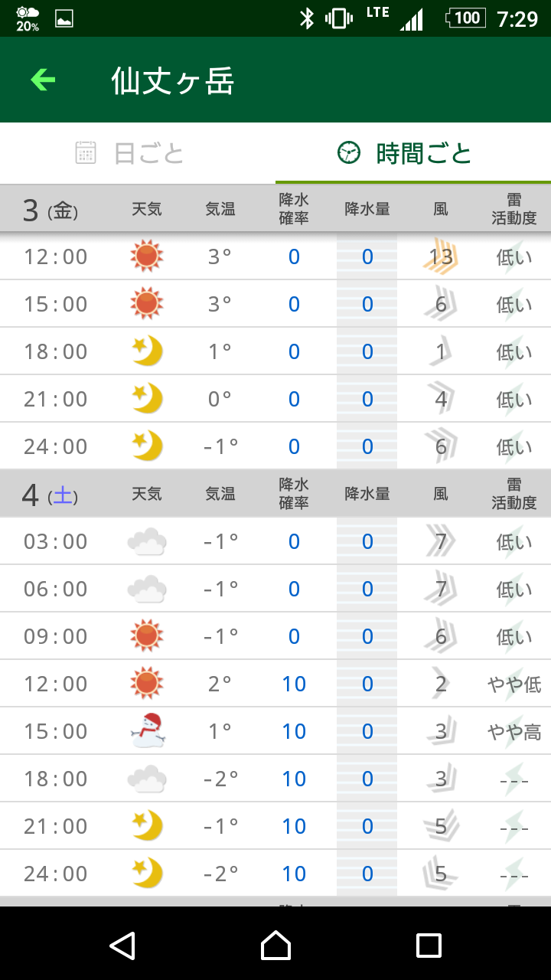Viewport: 551px width, 980px height.
Task: Open the recent apps overview
Action: click(429, 946)
